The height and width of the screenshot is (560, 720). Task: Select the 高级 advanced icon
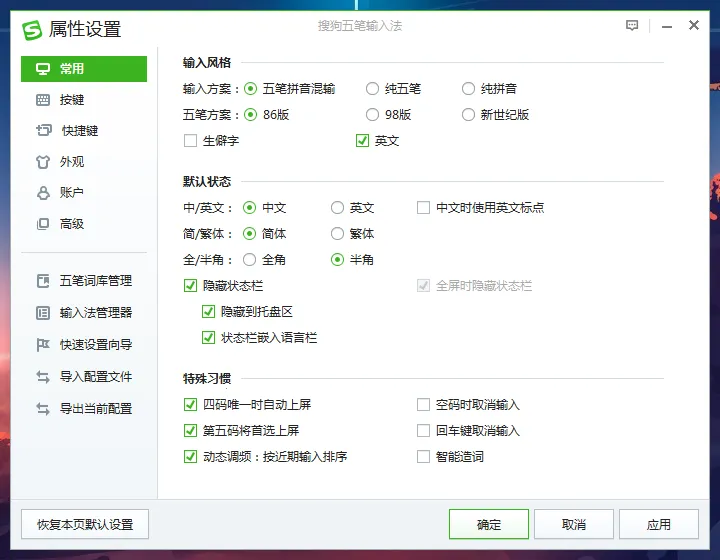(43, 224)
